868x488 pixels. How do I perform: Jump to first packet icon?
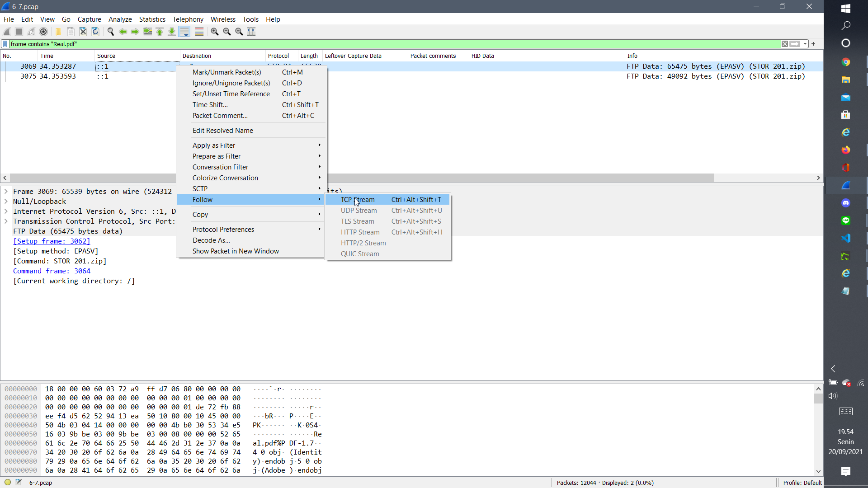159,32
